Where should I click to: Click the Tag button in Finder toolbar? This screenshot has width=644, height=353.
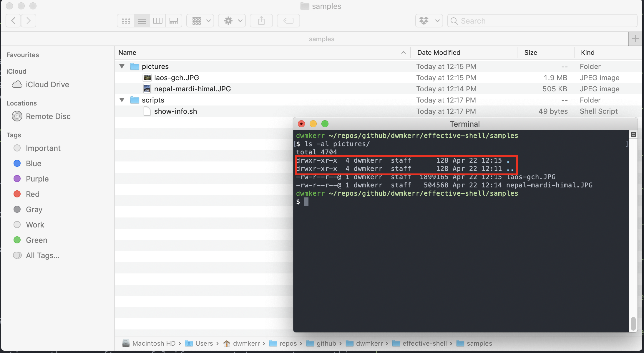pyautogui.click(x=288, y=20)
